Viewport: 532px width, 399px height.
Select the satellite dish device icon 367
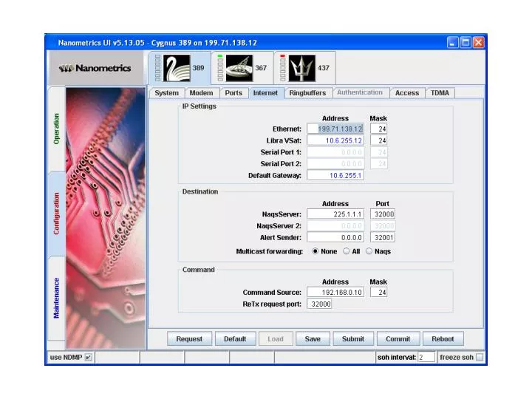click(x=239, y=68)
